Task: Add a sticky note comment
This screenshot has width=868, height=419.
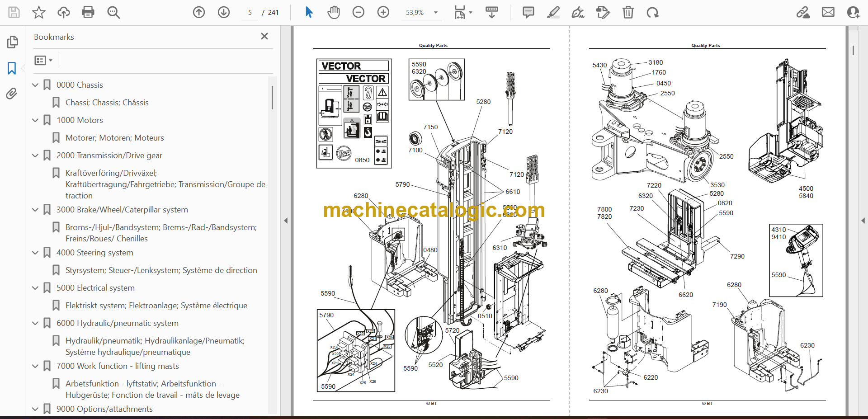Action: (528, 12)
